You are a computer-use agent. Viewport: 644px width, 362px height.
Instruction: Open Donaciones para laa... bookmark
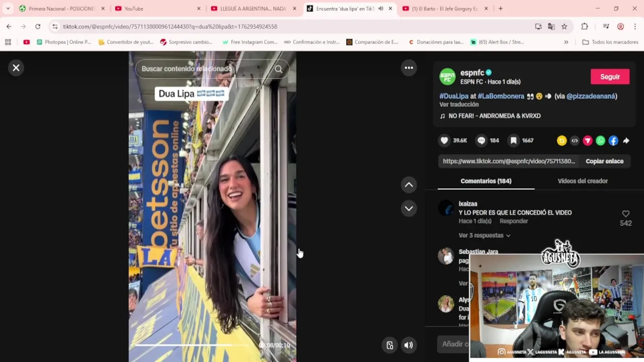click(436, 42)
